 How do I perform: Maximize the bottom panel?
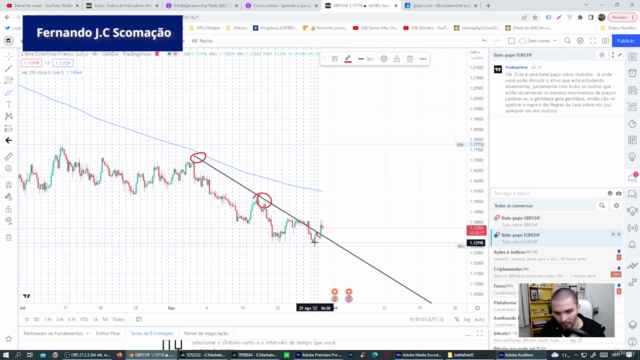(x=480, y=334)
